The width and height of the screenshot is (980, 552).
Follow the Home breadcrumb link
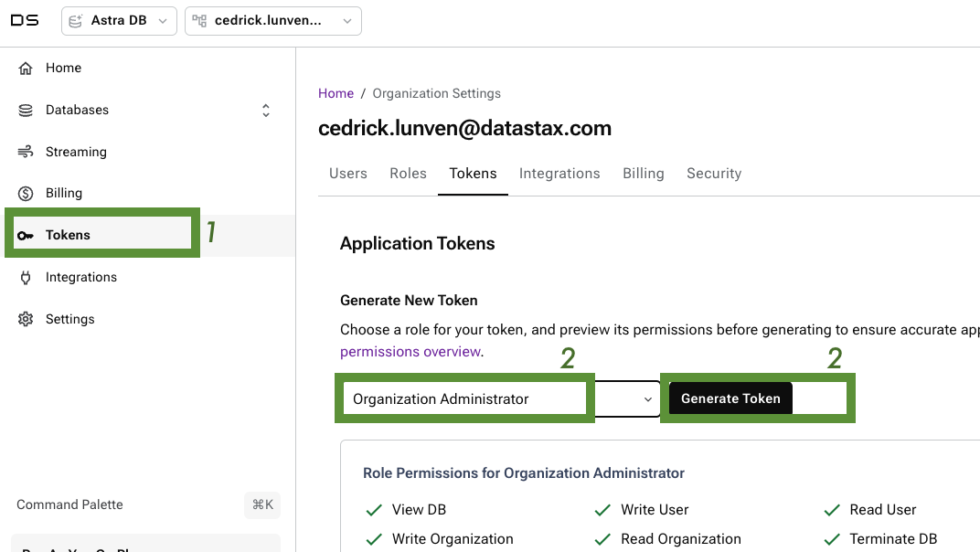pos(336,94)
